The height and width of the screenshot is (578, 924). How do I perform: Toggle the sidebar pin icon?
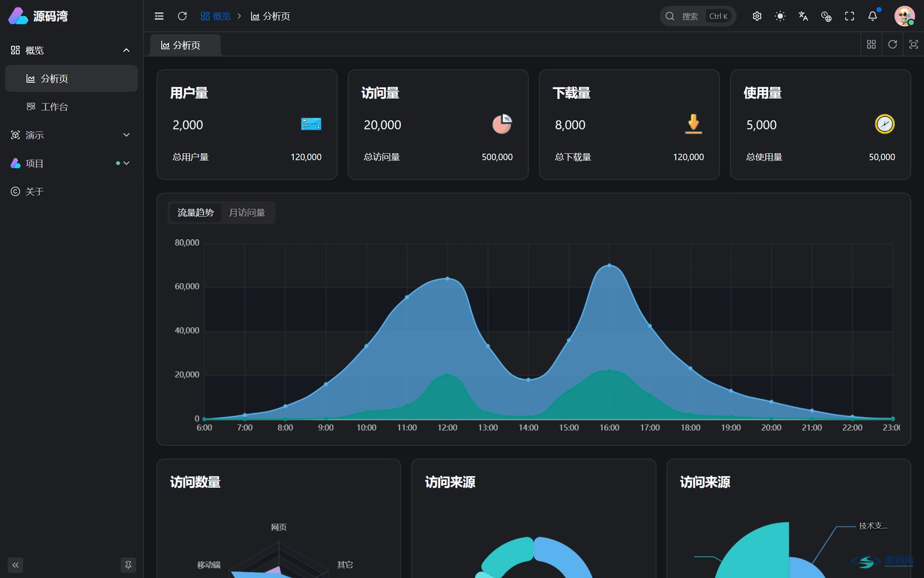pos(128,565)
